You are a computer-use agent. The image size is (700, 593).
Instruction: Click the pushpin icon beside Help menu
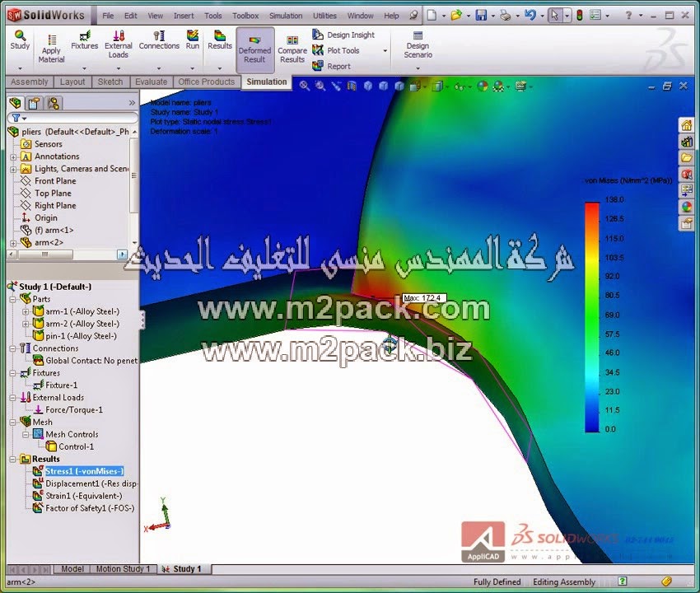tap(414, 16)
